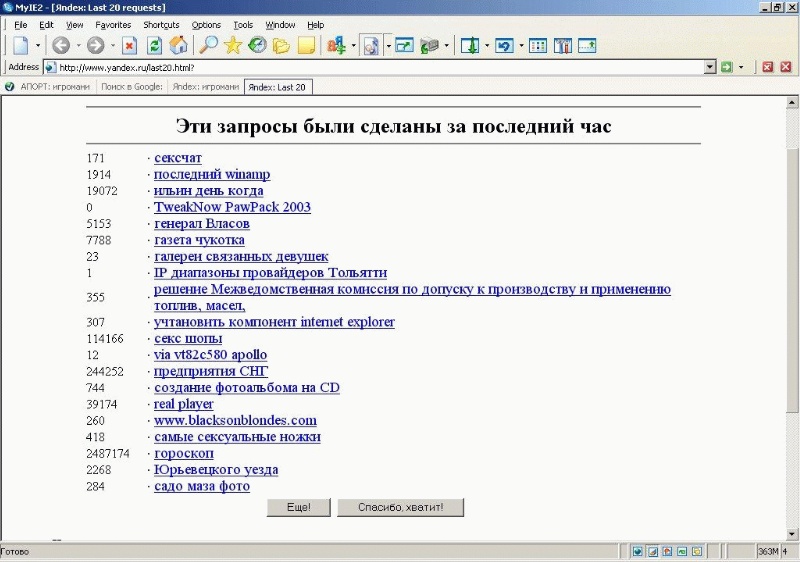
Task: Click the full screen window icon
Action: click(x=404, y=46)
